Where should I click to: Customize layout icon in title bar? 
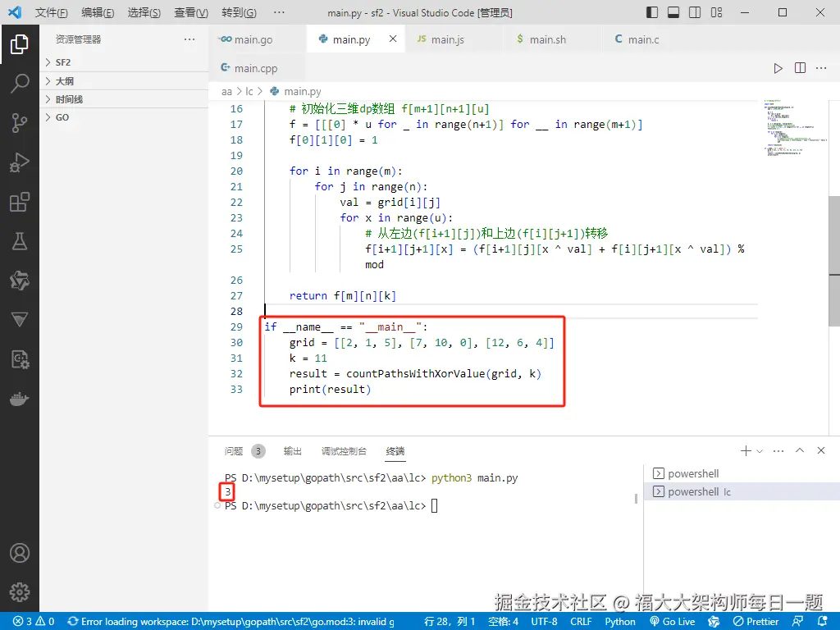[716, 12]
